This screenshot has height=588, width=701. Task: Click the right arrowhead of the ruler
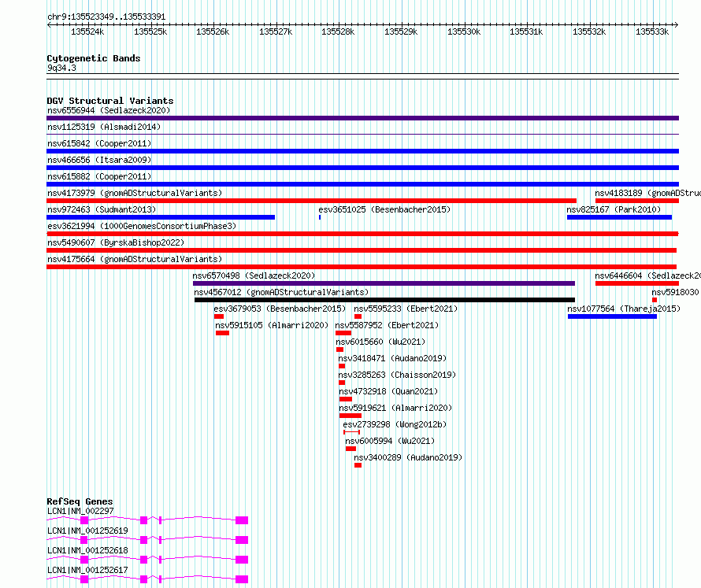tap(677, 25)
